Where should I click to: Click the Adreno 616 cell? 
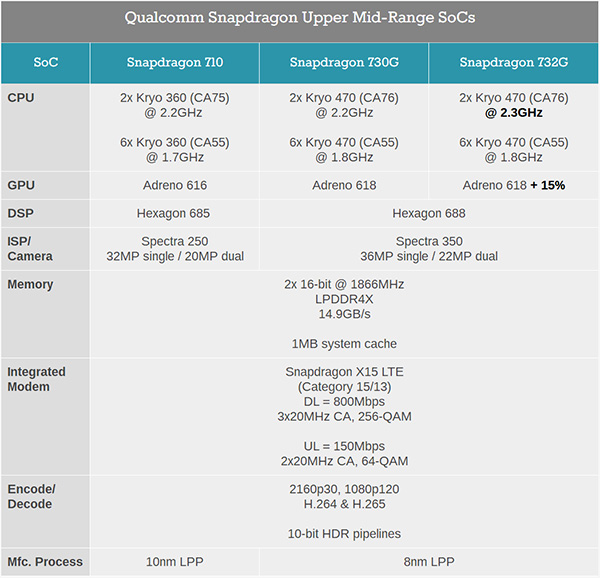click(174, 186)
